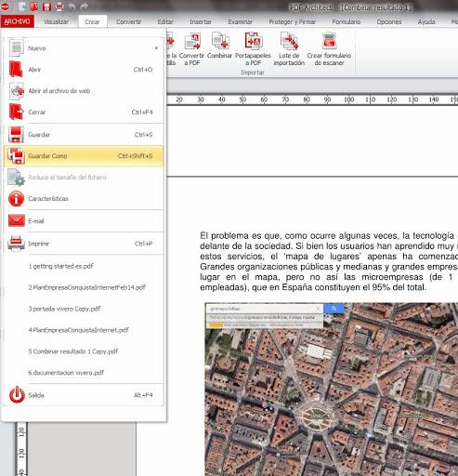Switch to the Editar tab
458x476 pixels.
coord(165,22)
